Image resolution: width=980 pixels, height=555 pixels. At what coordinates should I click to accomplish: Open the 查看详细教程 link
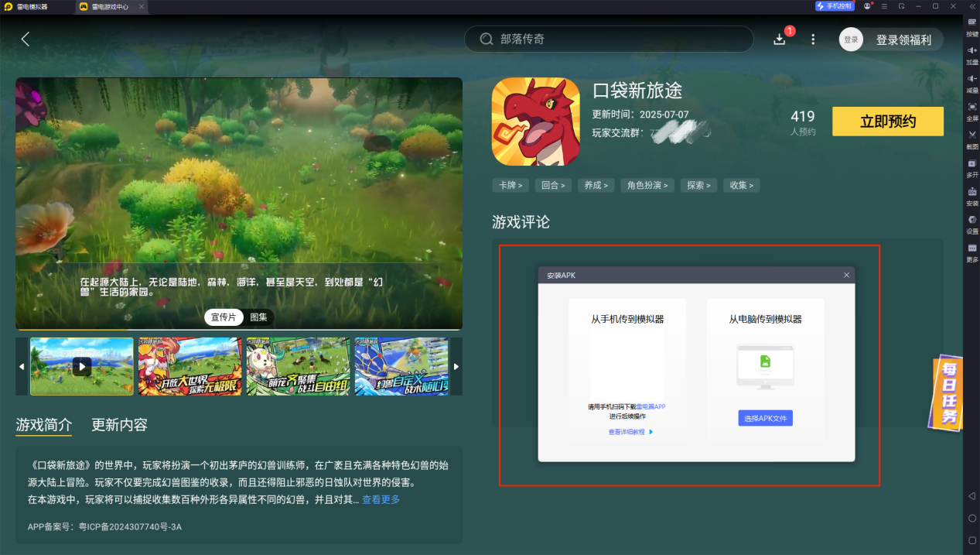[x=630, y=432]
